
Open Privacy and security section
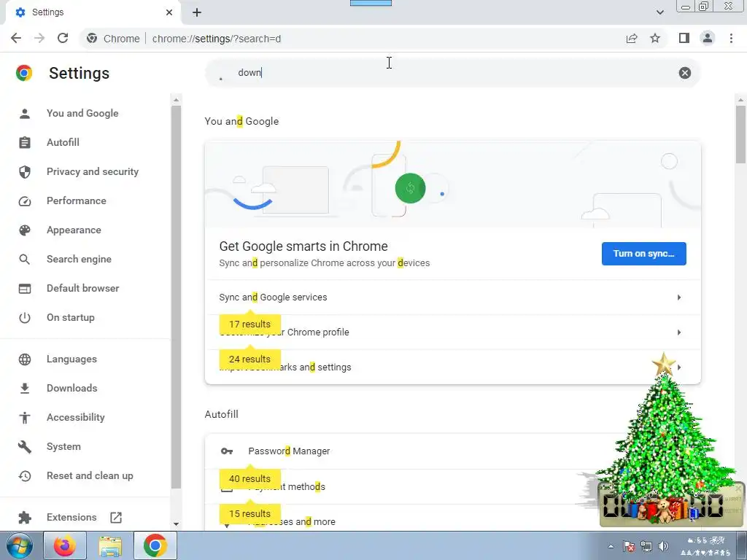(92, 171)
